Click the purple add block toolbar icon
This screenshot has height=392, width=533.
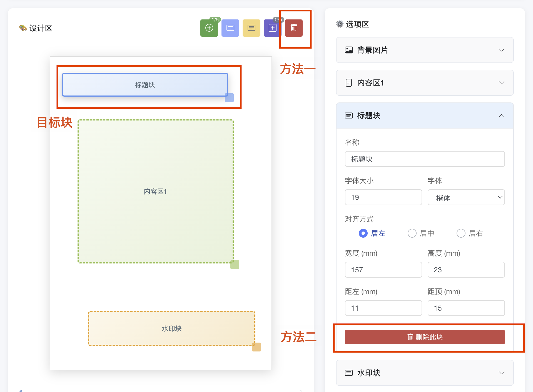click(x=272, y=28)
